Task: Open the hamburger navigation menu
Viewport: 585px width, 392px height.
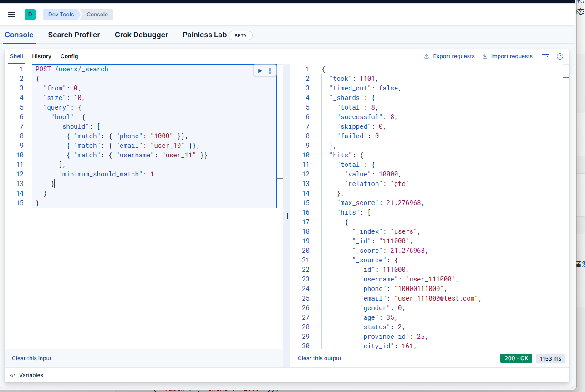Action: 12,15
